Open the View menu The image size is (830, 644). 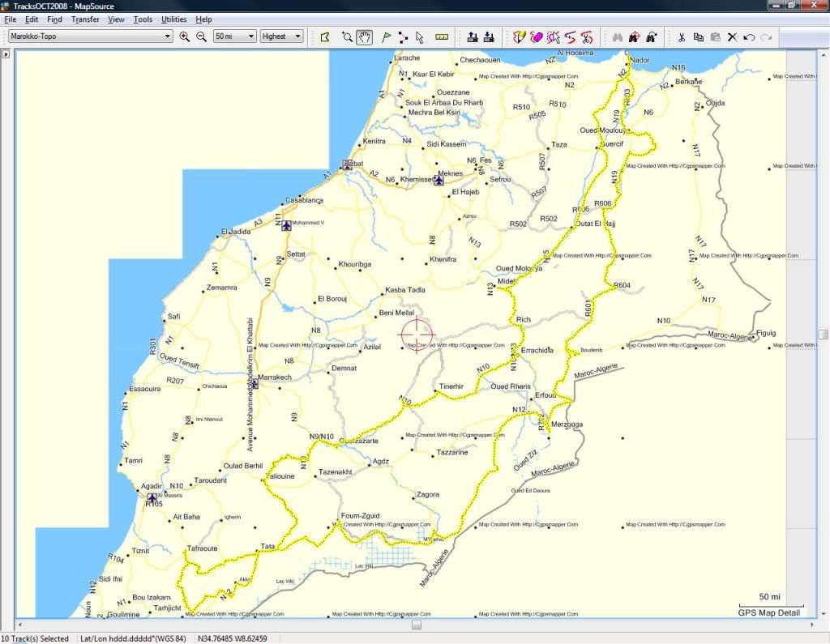[116, 19]
